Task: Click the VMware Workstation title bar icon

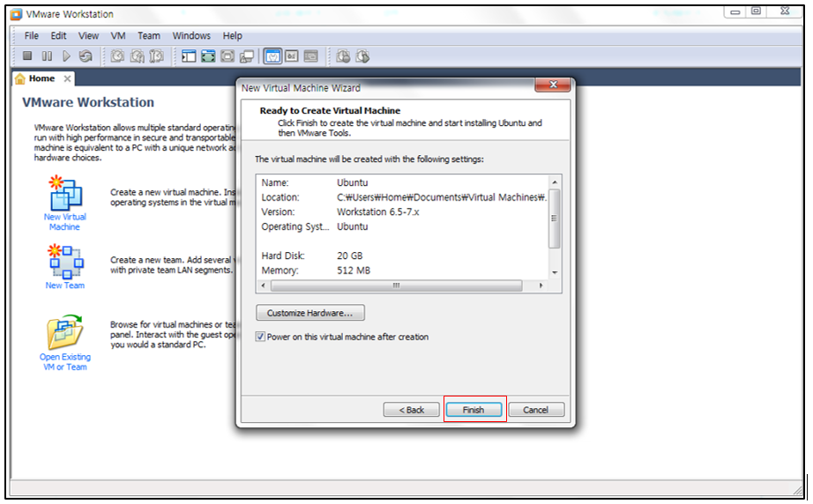Action: click(17, 14)
